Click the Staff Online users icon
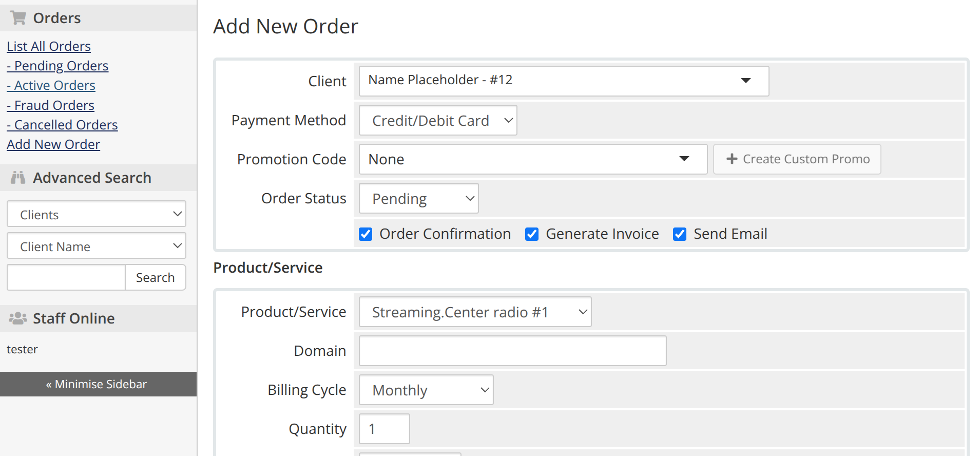Viewport: 980px width, 456px height. coord(18,318)
